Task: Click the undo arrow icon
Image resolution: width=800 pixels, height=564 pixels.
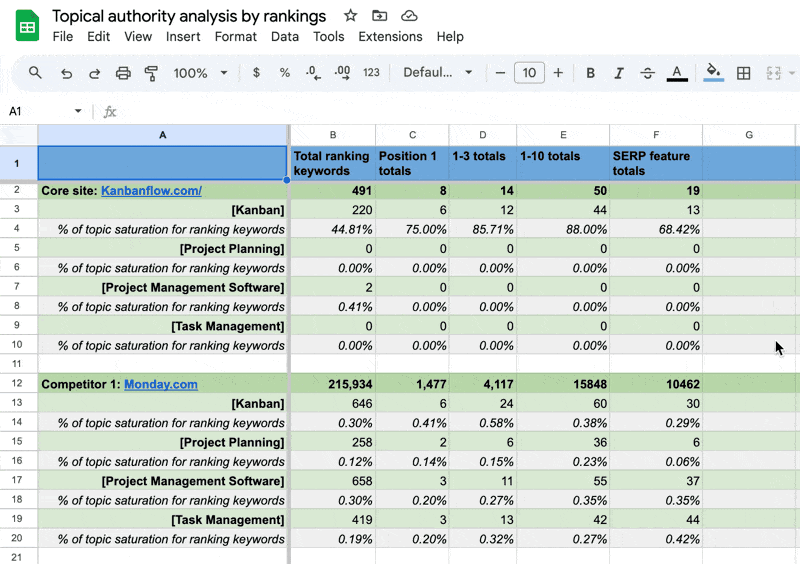Action: pos(66,73)
